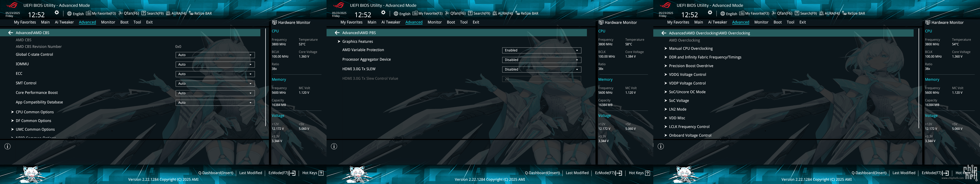Screen dimensions: 980x184
Task: Toggle ReSize BAR on the AMD PBS screen
Action: pyautogui.click(x=527, y=13)
